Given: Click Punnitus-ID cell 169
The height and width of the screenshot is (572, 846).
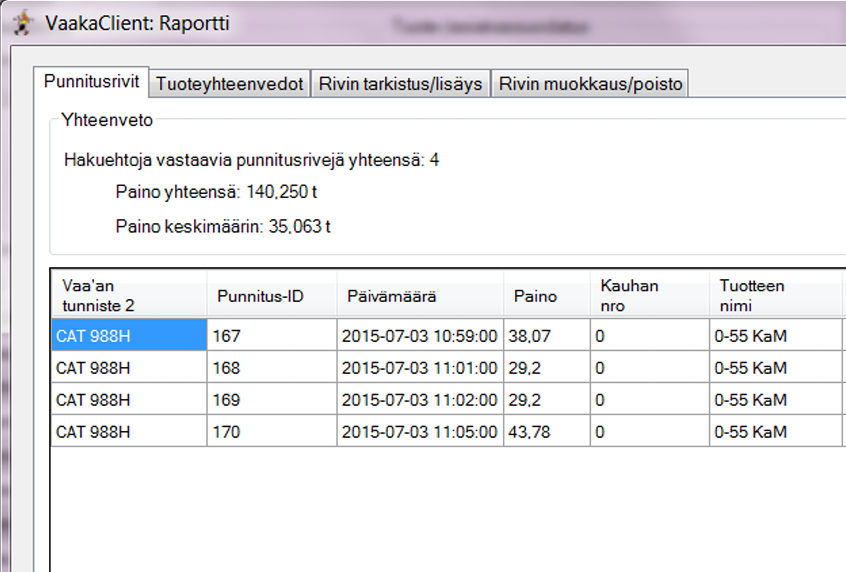Looking at the screenshot, I should coord(272,399).
